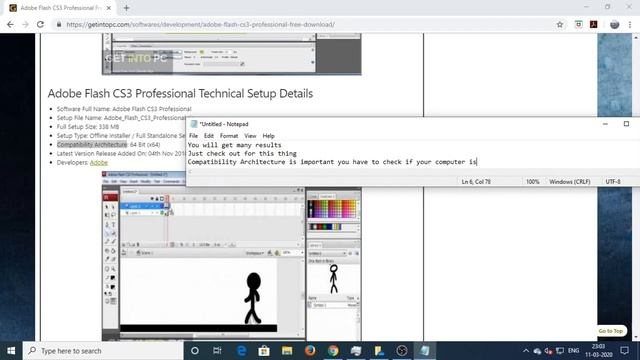Viewport: 640px width, 360px height.
Task: Click in the Notepad text area
Action: 413,154
